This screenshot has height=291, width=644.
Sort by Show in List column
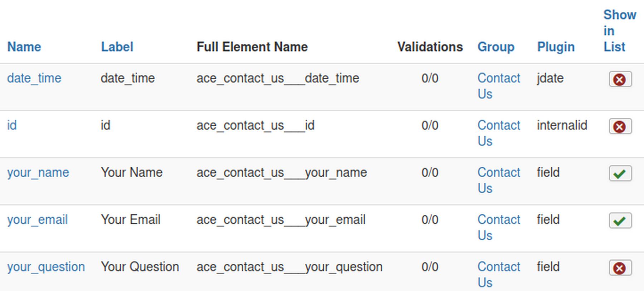point(620,31)
